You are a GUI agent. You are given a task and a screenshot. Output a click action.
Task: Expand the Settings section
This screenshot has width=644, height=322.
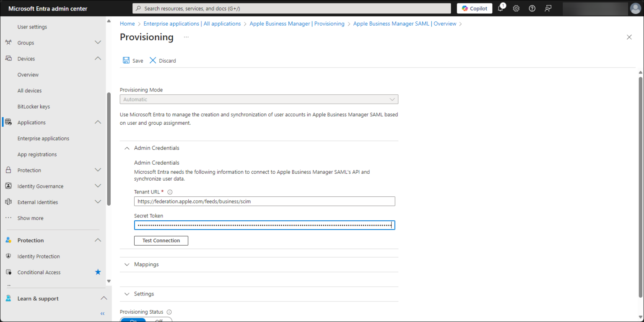(127, 294)
